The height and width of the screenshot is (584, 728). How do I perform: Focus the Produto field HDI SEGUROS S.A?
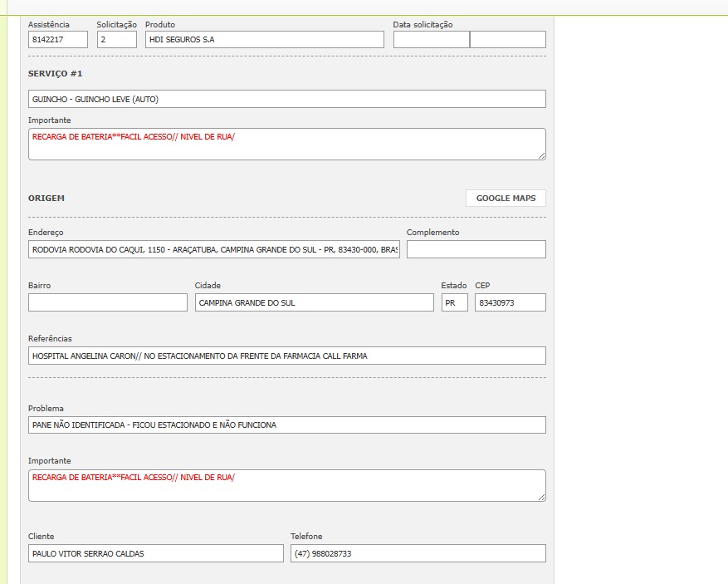click(x=264, y=40)
